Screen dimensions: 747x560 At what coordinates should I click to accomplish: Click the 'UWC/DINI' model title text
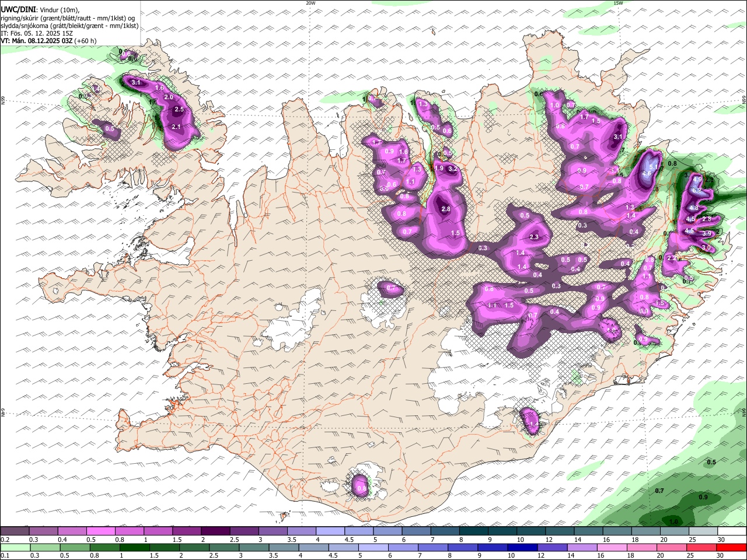point(18,10)
